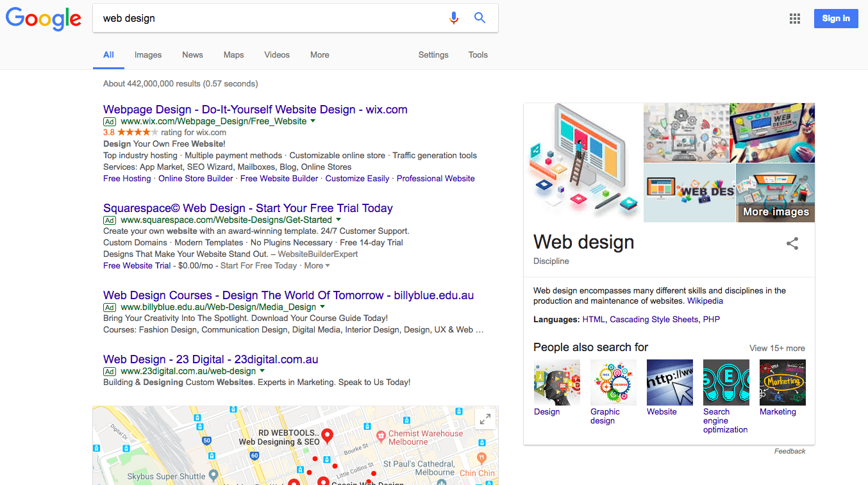Click the Feedback link below the panel
This screenshot has height=485, width=868.
[x=790, y=451]
